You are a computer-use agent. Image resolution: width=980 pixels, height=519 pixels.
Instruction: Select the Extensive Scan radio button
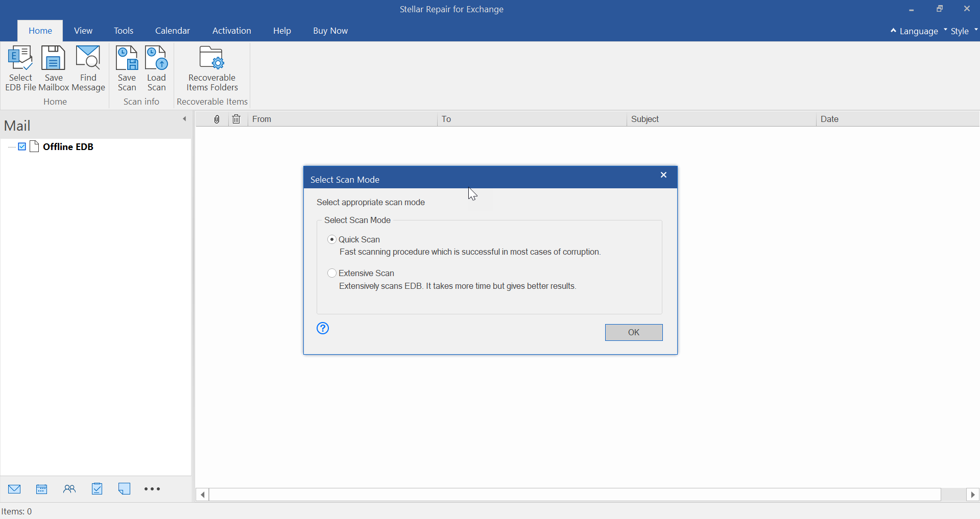(x=332, y=273)
